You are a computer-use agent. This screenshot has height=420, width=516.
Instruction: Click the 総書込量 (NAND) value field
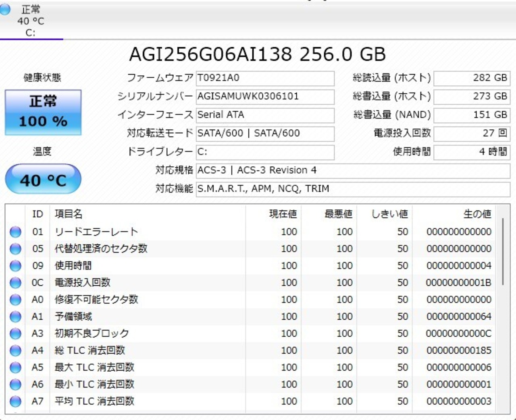click(x=472, y=115)
